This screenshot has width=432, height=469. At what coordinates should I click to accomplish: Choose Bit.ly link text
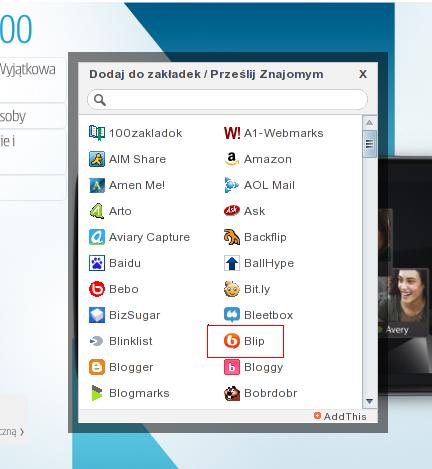(257, 289)
